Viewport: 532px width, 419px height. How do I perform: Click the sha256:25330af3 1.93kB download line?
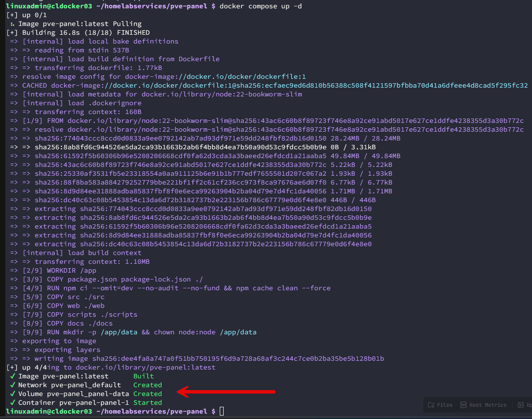pyautogui.click(x=201, y=174)
